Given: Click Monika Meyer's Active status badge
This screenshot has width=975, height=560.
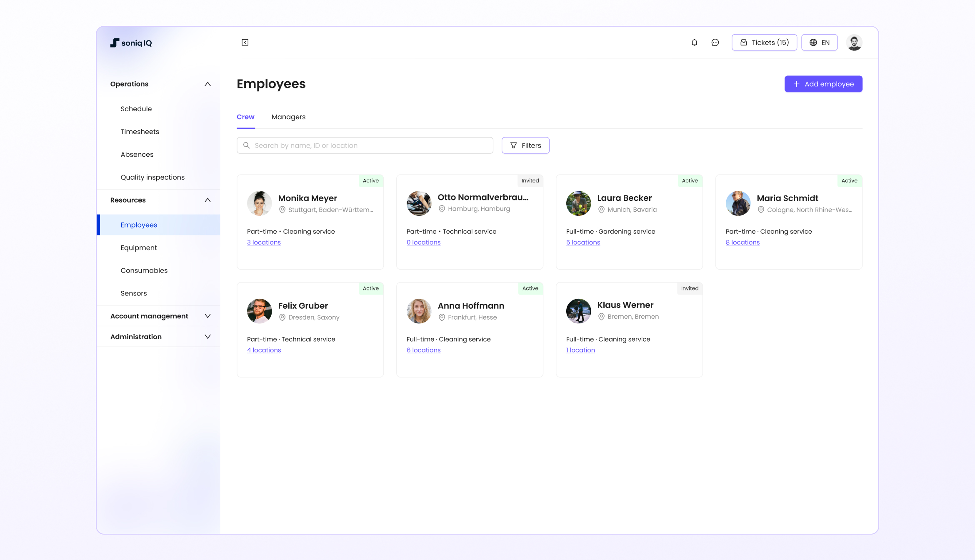Looking at the screenshot, I should pos(370,180).
